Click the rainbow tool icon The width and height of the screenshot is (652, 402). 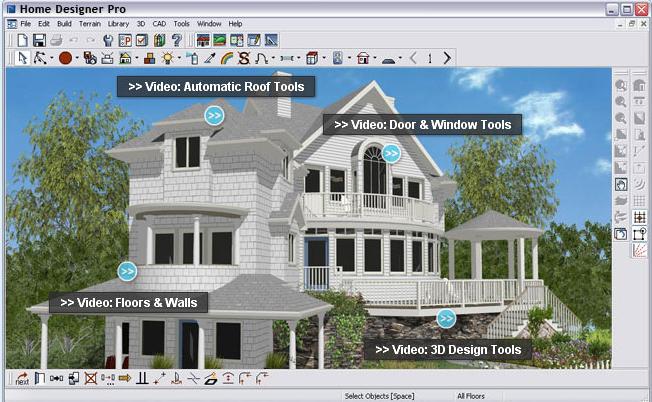point(227,58)
